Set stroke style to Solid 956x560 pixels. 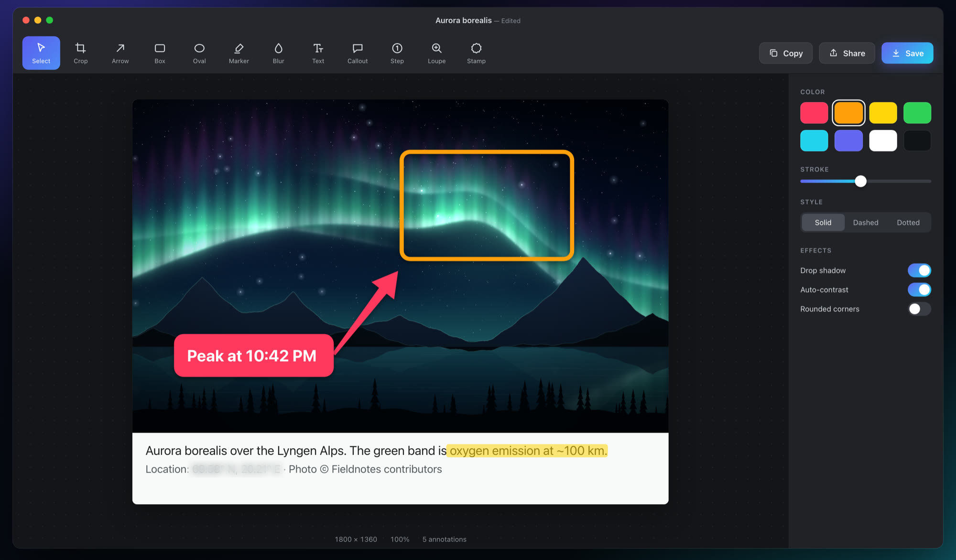pyautogui.click(x=823, y=223)
